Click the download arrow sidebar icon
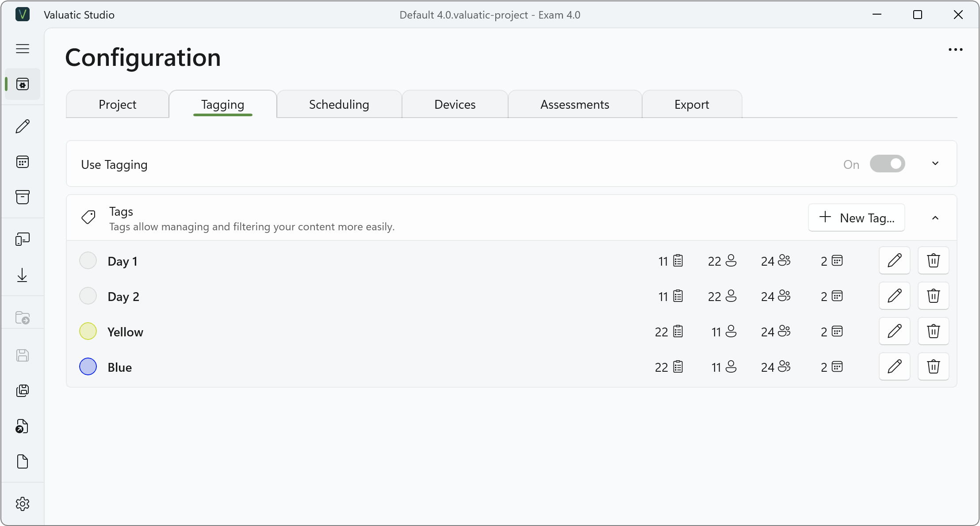Screen dimensions: 980x526 [x=23, y=275]
